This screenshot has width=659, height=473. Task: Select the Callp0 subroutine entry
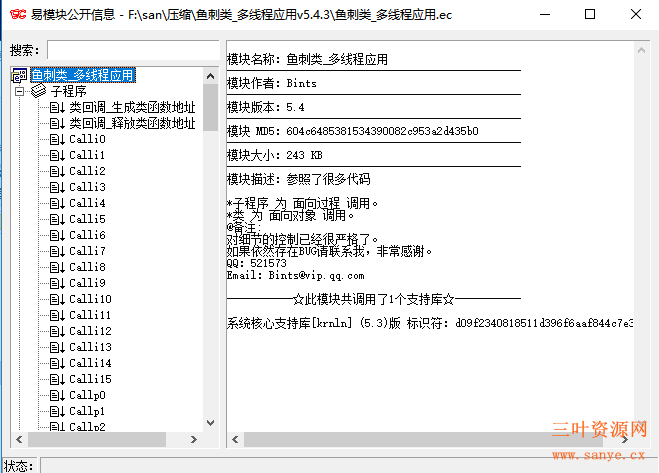(x=87, y=395)
